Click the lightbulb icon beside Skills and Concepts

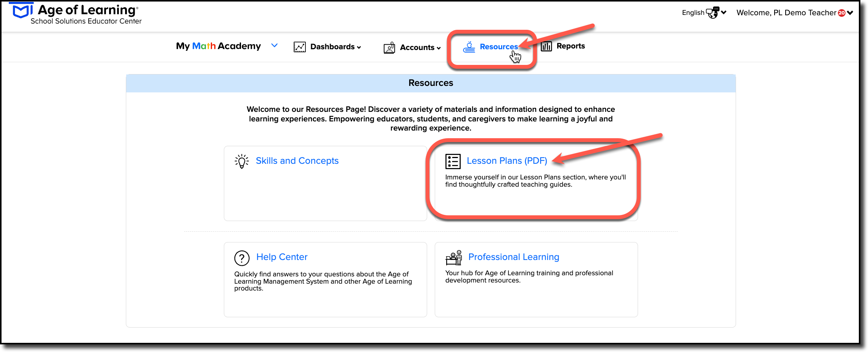pyautogui.click(x=242, y=161)
